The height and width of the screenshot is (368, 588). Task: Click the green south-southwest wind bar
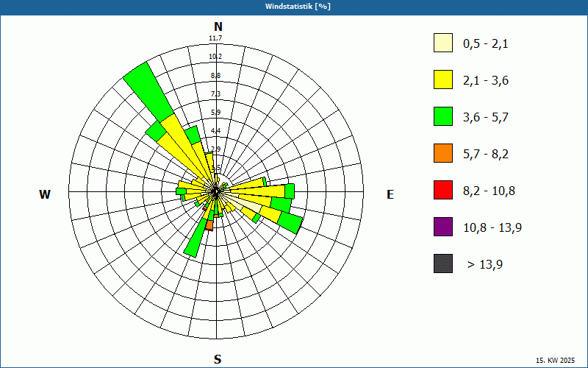coord(195,238)
